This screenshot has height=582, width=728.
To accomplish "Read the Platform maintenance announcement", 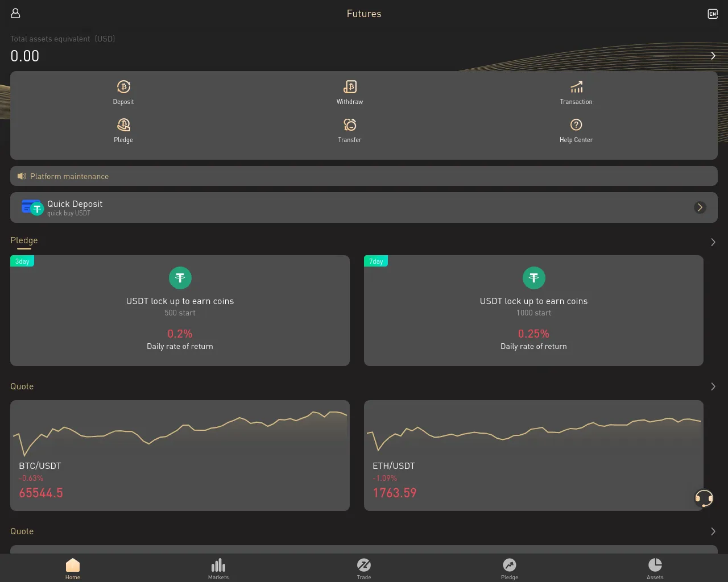I will (x=364, y=176).
